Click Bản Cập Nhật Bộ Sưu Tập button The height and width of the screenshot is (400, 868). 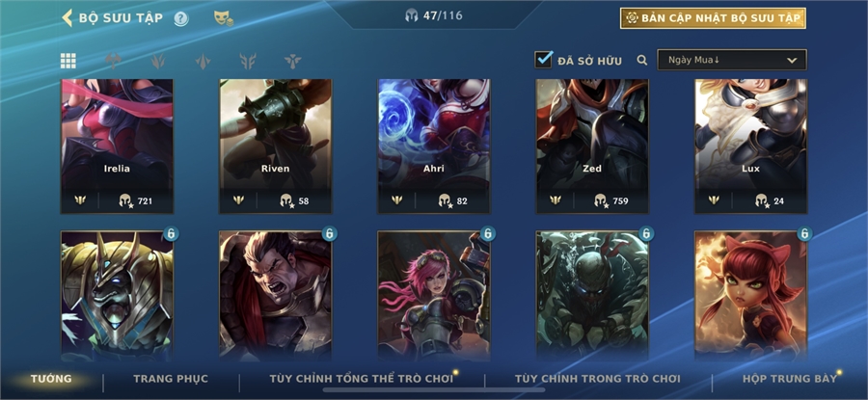tap(713, 18)
